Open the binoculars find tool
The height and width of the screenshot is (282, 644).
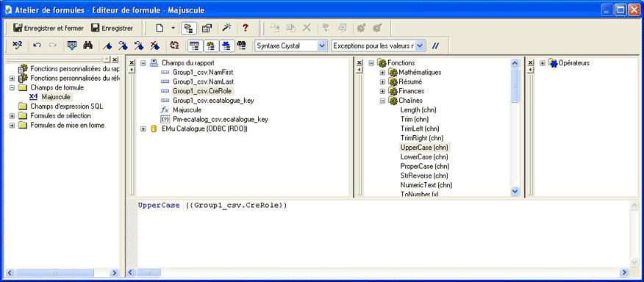[88, 46]
